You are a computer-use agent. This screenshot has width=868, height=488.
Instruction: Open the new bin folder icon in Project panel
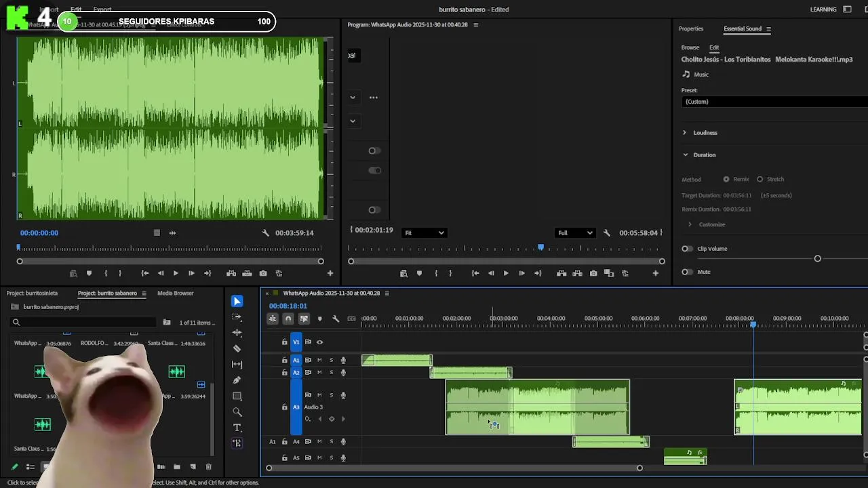click(x=177, y=466)
